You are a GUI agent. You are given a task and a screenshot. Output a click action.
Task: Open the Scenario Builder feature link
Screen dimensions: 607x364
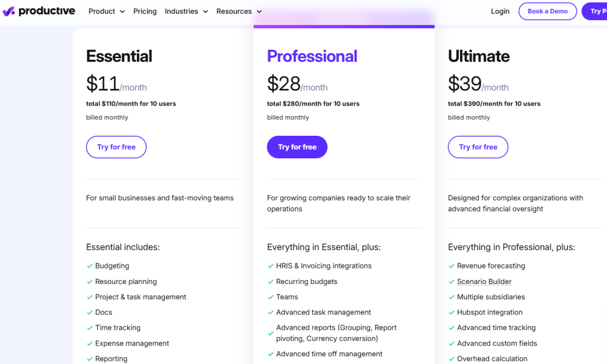pos(484,282)
